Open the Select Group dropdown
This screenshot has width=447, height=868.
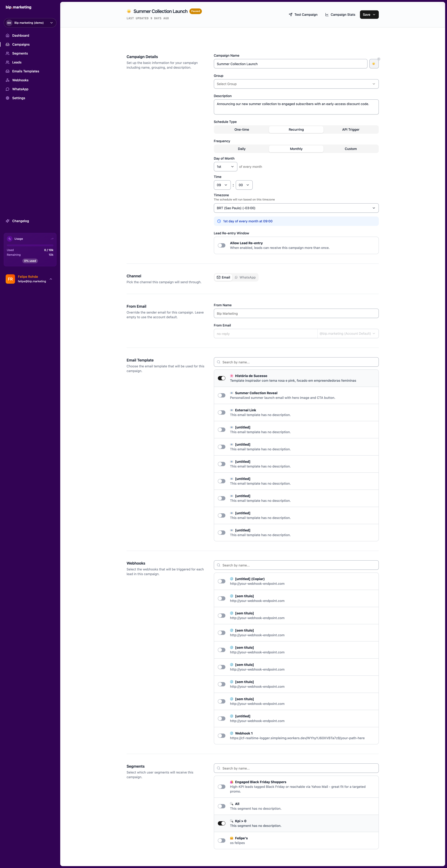pyautogui.click(x=296, y=84)
